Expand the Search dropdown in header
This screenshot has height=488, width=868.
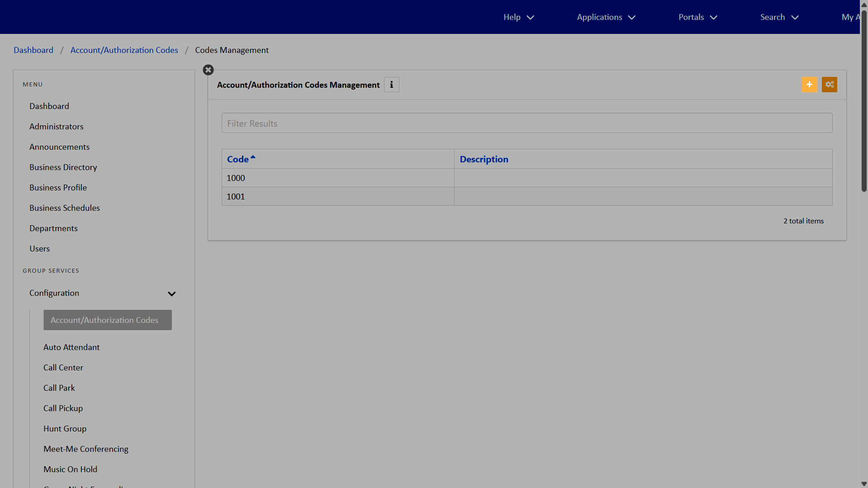[779, 17]
